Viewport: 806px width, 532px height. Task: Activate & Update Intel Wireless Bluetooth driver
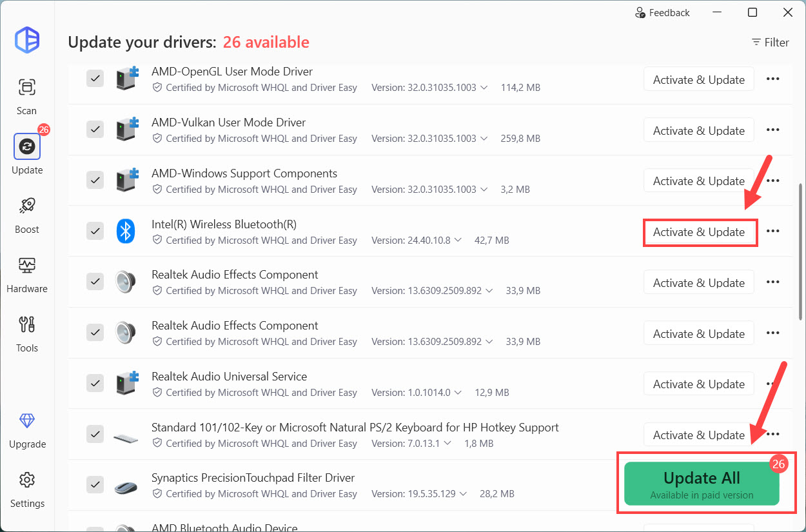699,232
